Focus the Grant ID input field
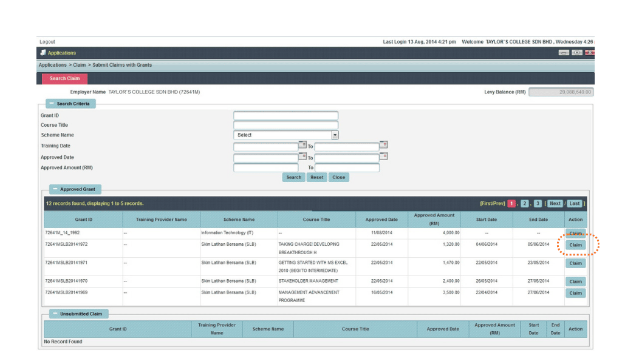The width and height of the screenshot is (622, 364). (286, 115)
